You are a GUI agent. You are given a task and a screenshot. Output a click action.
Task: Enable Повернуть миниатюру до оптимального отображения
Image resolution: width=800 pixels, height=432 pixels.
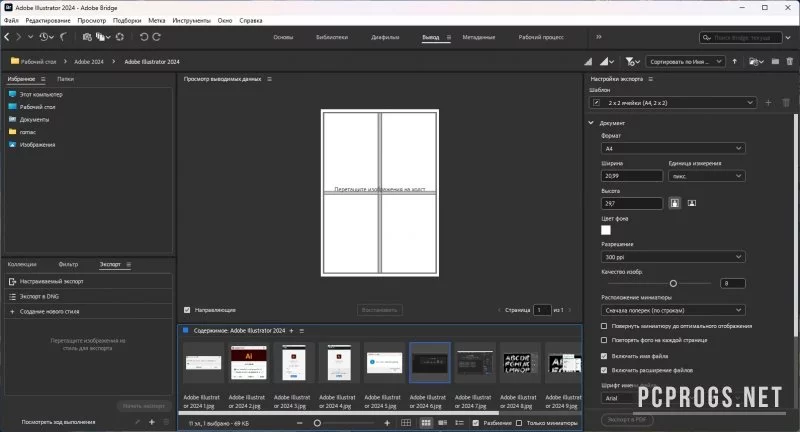[604, 326]
